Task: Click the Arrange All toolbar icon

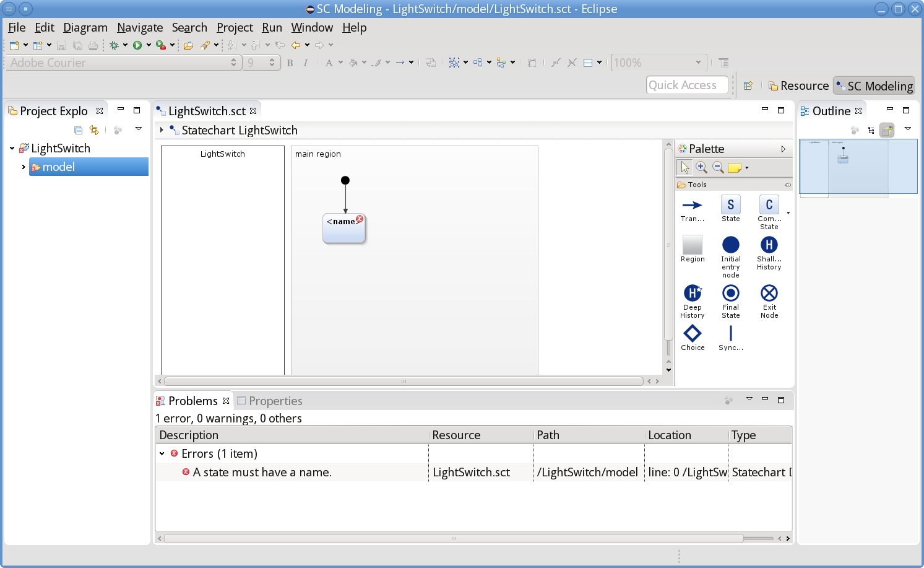Action: click(478, 63)
